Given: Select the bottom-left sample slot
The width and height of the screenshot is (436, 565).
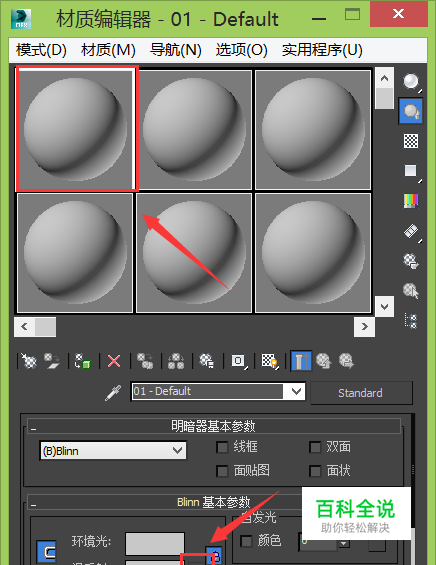Looking at the screenshot, I should pyautogui.click(x=75, y=253).
